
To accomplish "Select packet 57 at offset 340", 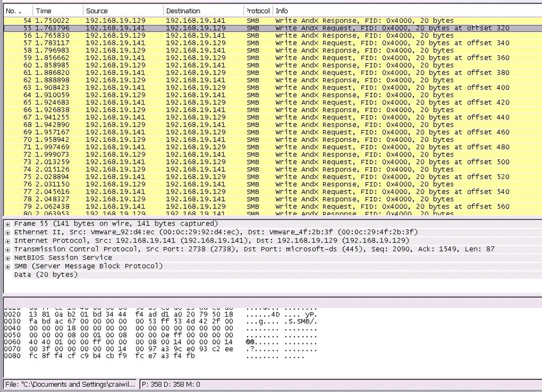I will (x=273, y=43).
